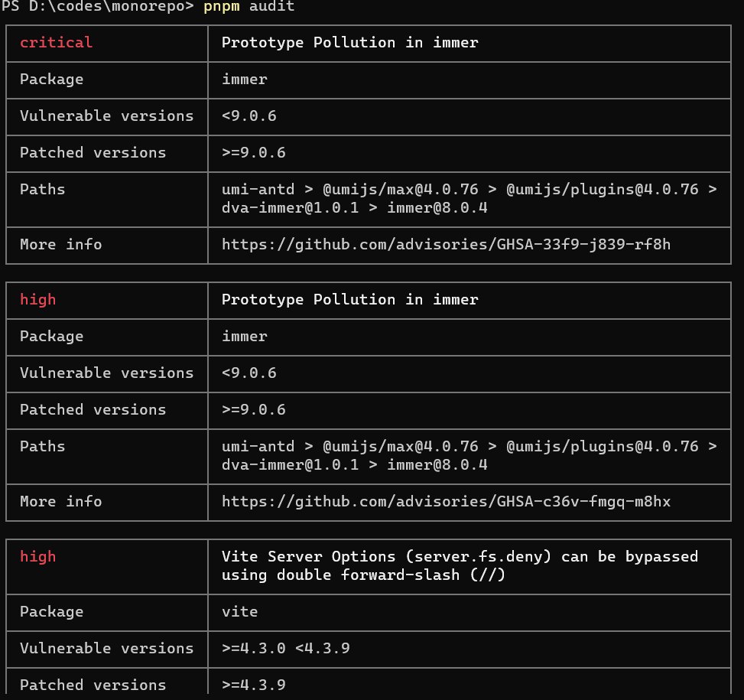Click 'Patched versions' label in second table
The width and height of the screenshot is (744, 700).
pos(93,410)
